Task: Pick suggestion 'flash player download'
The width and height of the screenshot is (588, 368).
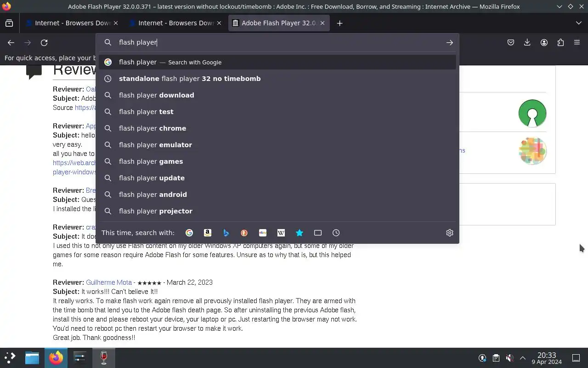Action: click(277, 95)
